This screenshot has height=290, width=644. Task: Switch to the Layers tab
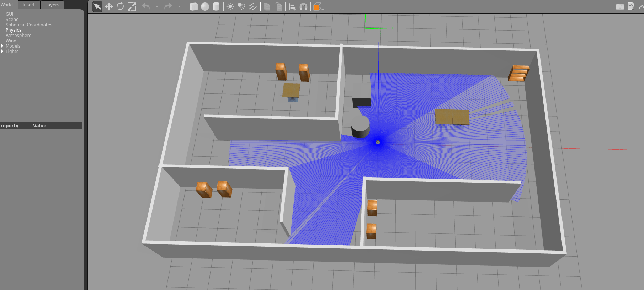(52, 5)
